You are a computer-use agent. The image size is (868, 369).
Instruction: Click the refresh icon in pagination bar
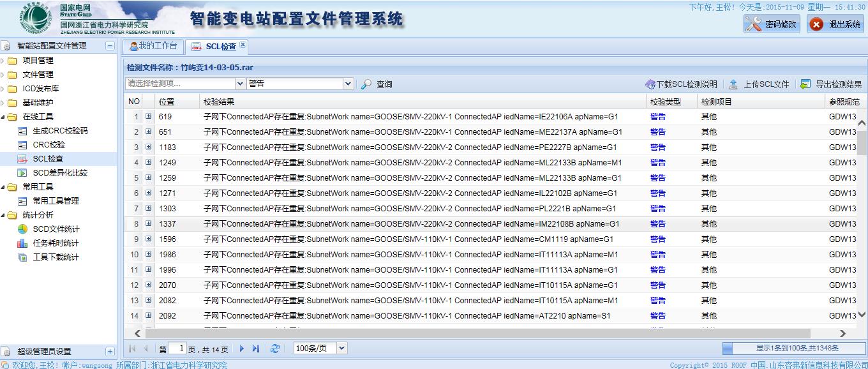point(275,349)
